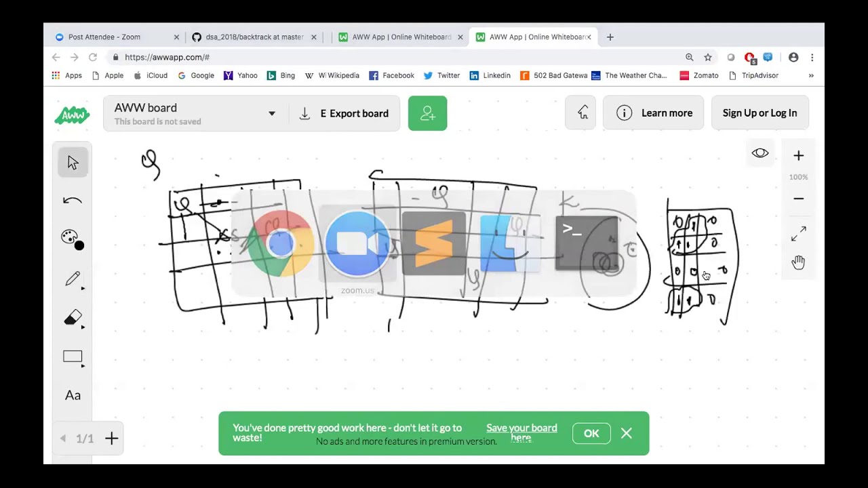Viewport: 868px width, 488px height.
Task: Open the iCloud bookmark
Action: click(x=151, y=76)
